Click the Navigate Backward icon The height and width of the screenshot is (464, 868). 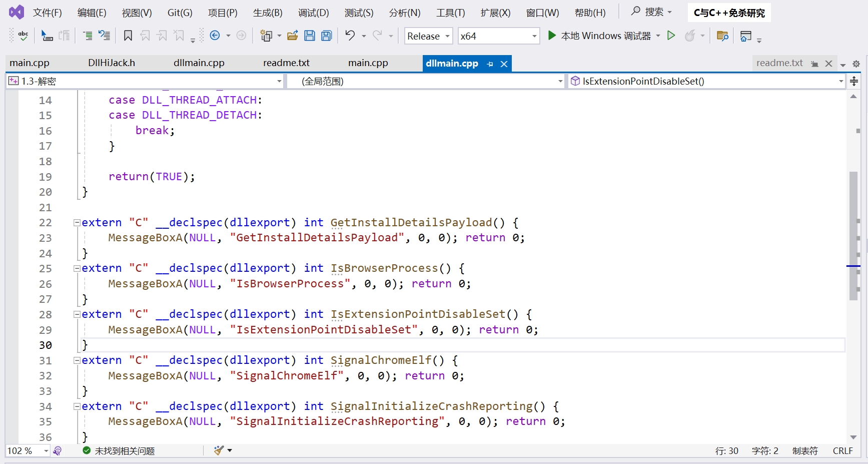tap(215, 36)
